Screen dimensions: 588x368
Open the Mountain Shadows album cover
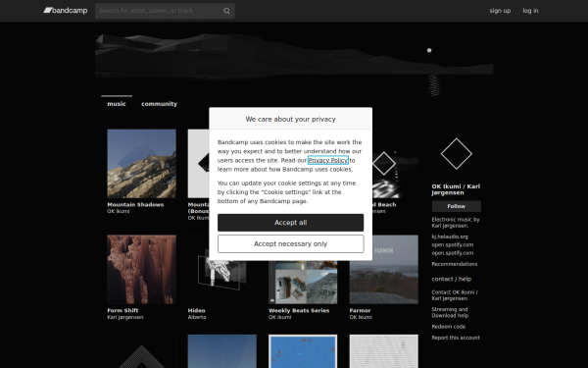tap(142, 164)
